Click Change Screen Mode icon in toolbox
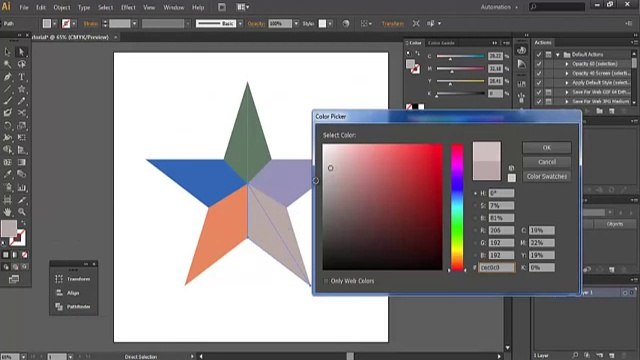The image size is (640, 360). point(14,280)
